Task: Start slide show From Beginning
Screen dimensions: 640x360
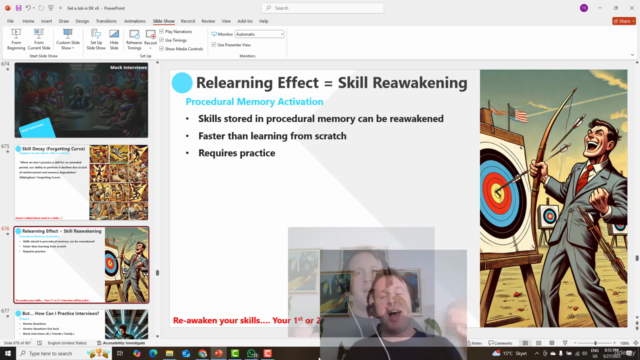Action: [x=16, y=40]
